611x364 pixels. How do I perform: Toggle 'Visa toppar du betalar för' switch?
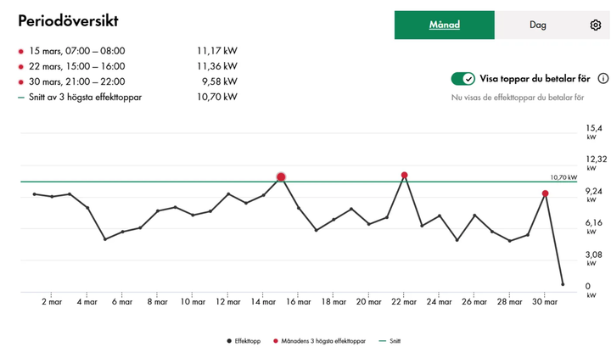click(462, 79)
